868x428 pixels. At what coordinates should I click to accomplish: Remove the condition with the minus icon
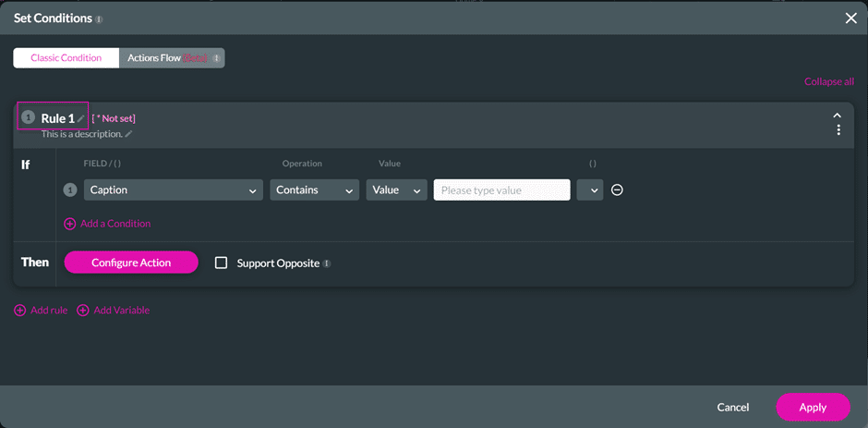(x=618, y=190)
